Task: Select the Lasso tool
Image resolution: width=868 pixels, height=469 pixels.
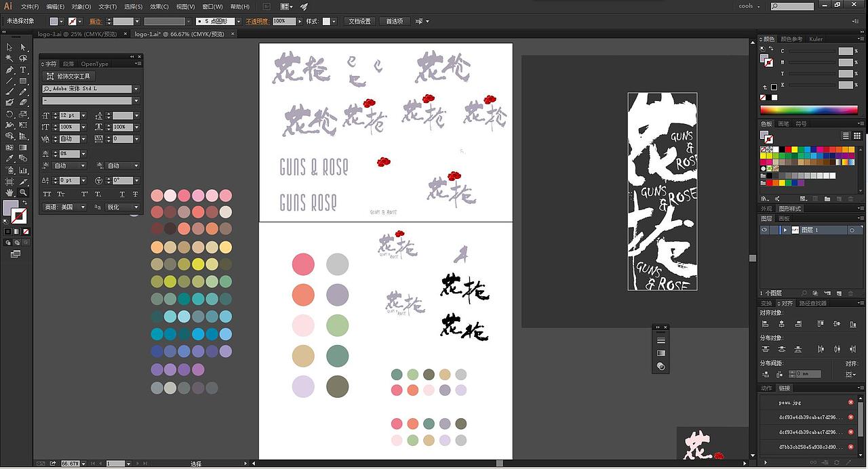Action: click(x=23, y=58)
